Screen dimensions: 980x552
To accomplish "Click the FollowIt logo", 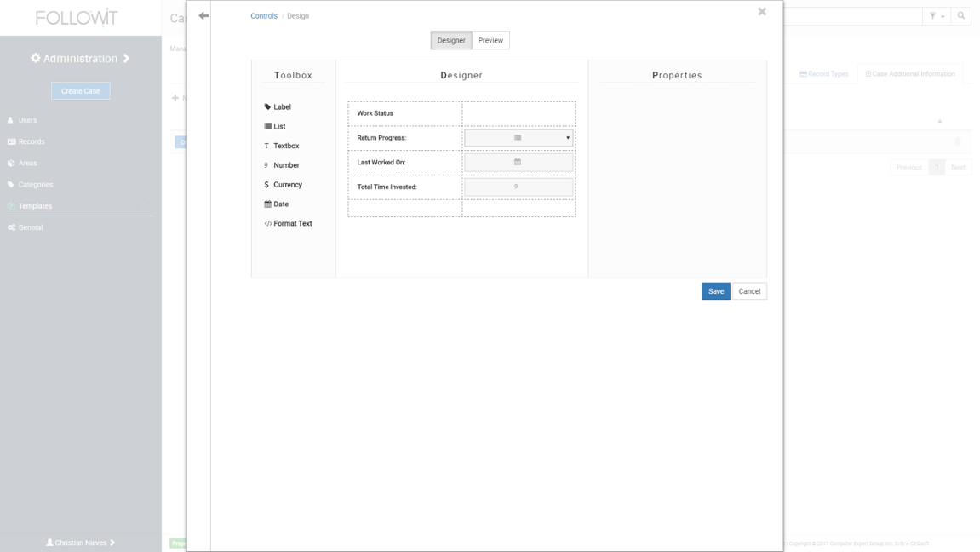I will click(x=77, y=18).
